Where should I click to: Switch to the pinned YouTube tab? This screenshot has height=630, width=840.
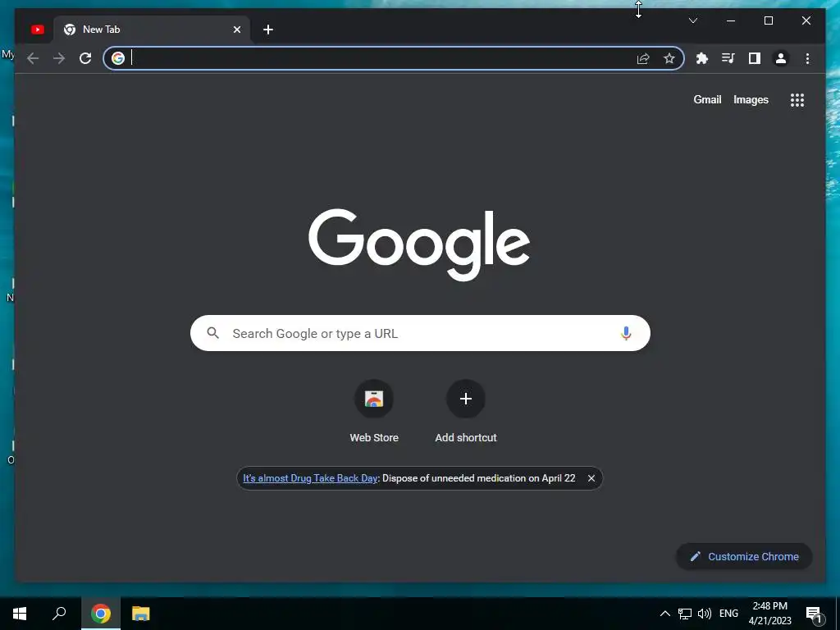pyautogui.click(x=38, y=30)
